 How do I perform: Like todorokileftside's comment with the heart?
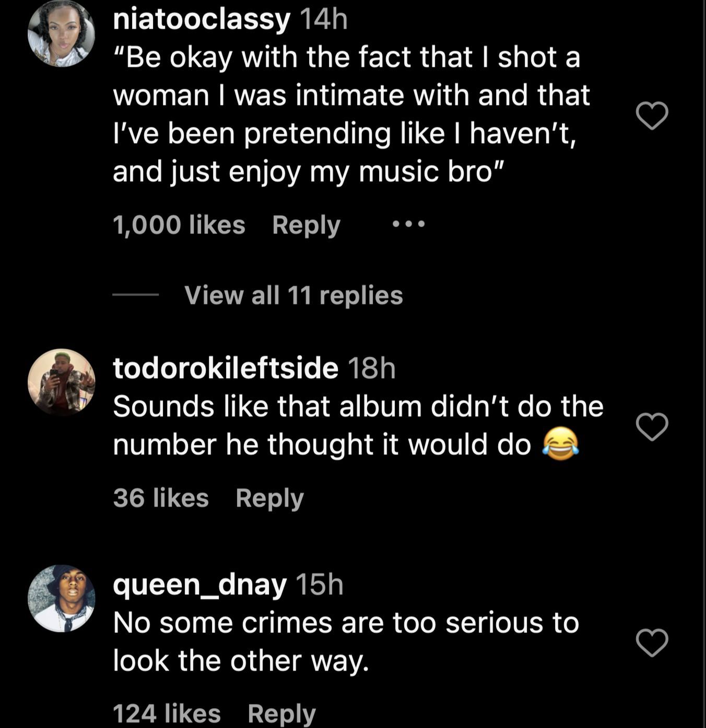point(652,427)
